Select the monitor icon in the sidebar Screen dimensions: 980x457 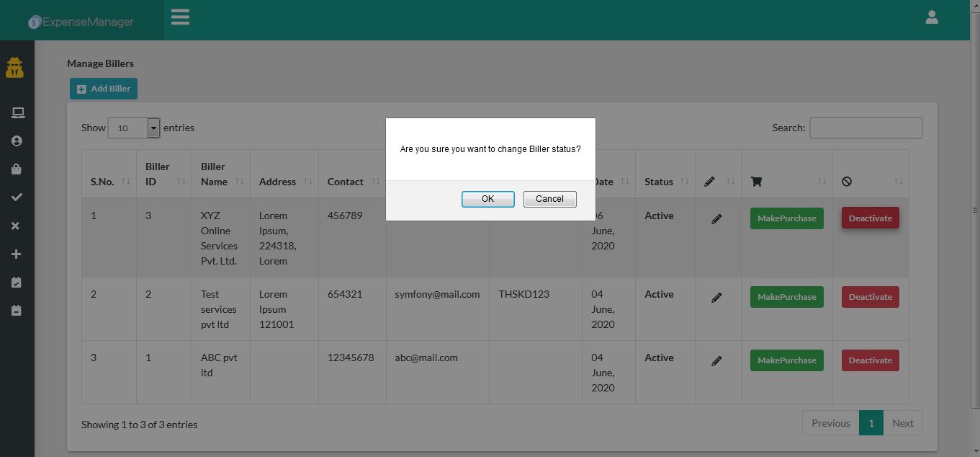17,112
